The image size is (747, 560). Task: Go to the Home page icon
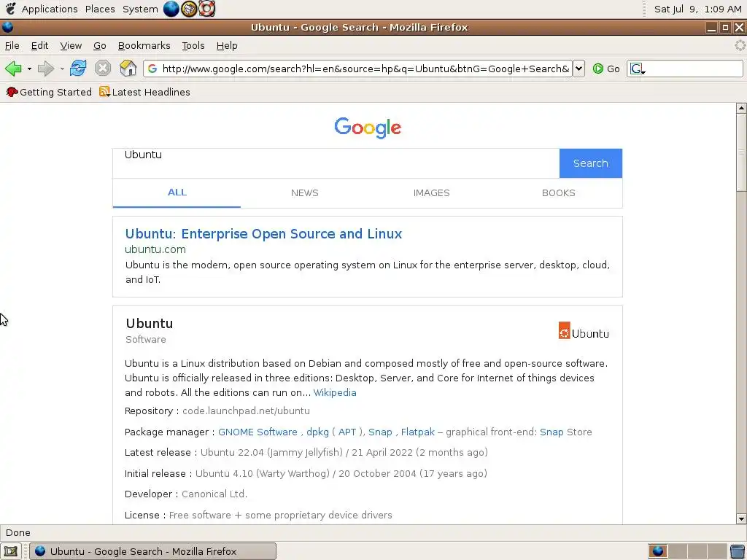pyautogui.click(x=128, y=68)
